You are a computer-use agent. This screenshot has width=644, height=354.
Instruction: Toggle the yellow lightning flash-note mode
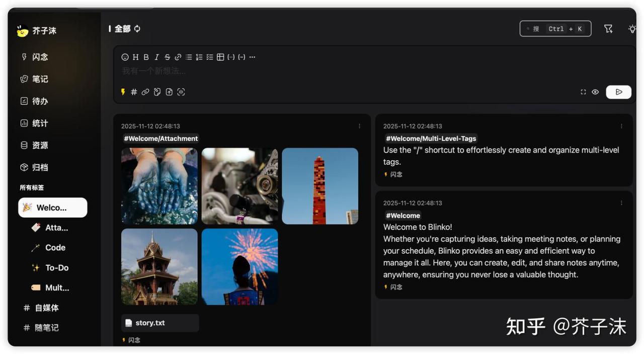[x=123, y=92]
